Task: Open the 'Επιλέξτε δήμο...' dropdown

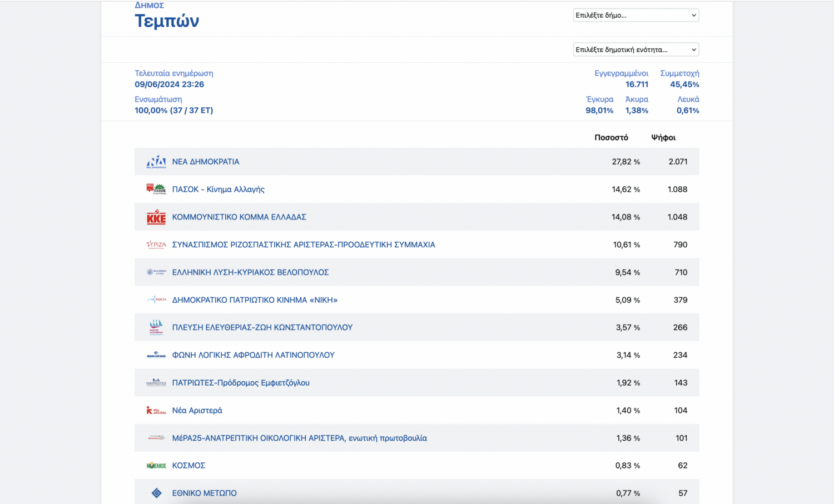Action: (x=636, y=15)
